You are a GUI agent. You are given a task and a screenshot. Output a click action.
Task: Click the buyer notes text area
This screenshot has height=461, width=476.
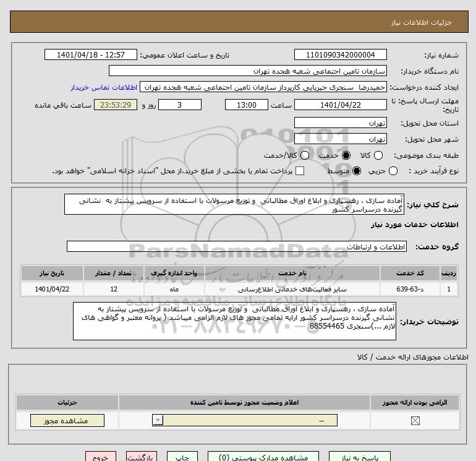tap(234, 321)
